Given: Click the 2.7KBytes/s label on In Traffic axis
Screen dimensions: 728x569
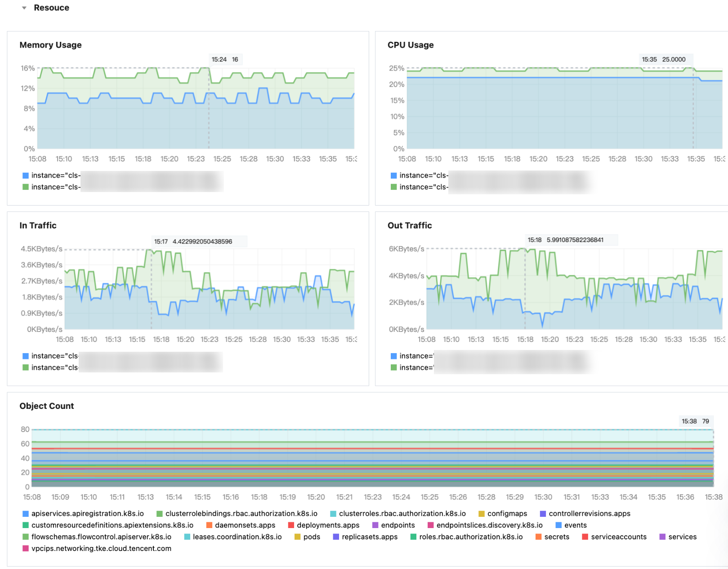Looking at the screenshot, I should pos(41,281).
